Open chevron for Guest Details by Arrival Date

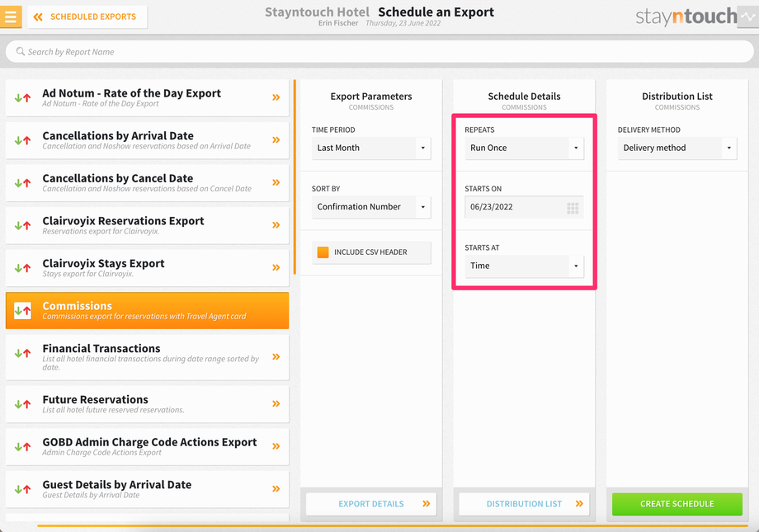tap(276, 489)
